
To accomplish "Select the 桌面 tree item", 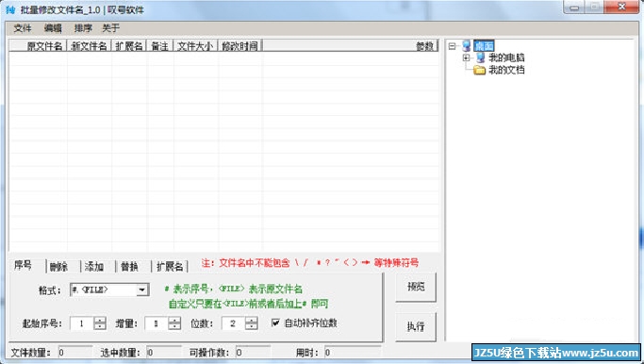I will (x=484, y=46).
